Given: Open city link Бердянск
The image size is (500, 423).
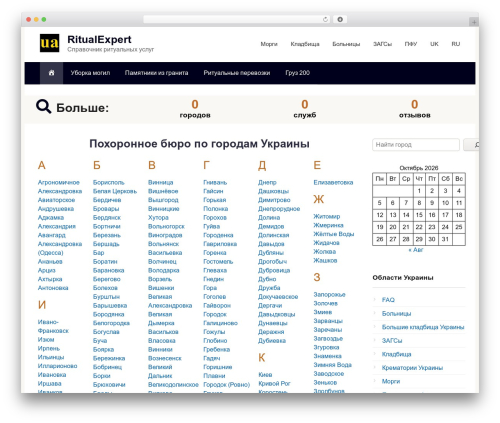Looking at the screenshot, I should 107,218.
